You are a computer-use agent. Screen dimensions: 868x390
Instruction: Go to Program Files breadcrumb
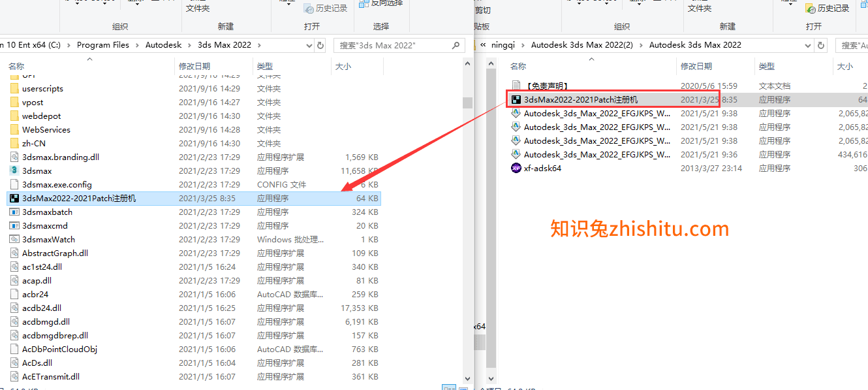click(103, 46)
